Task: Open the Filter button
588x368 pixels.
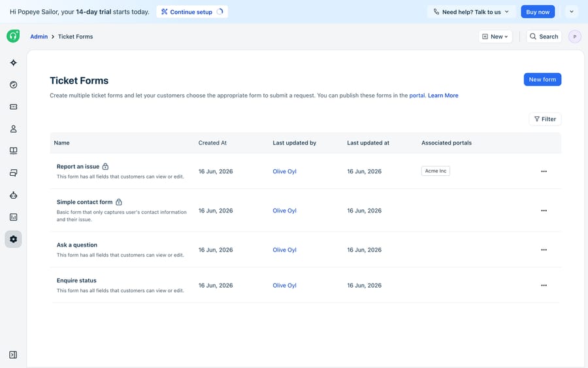Action: tap(545, 119)
